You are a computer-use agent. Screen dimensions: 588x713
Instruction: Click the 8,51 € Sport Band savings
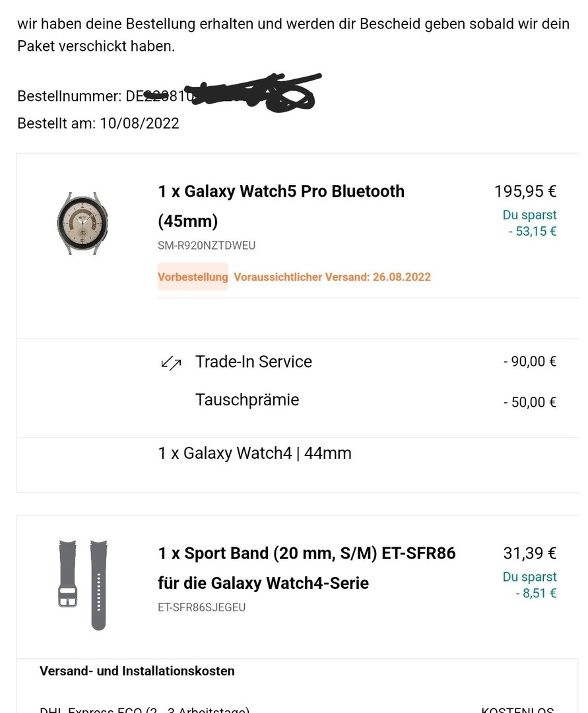point(536,593)
